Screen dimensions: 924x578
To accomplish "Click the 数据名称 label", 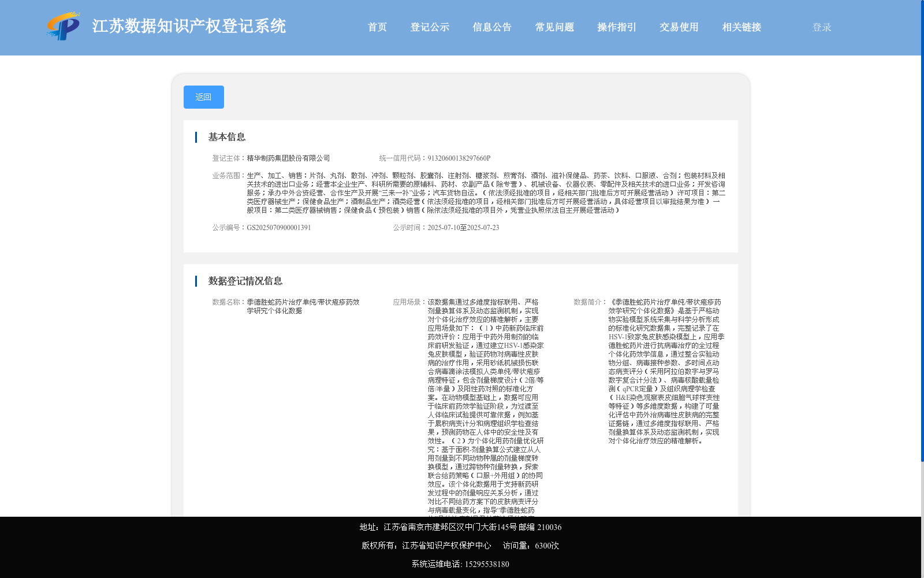I will click(228, 302).
